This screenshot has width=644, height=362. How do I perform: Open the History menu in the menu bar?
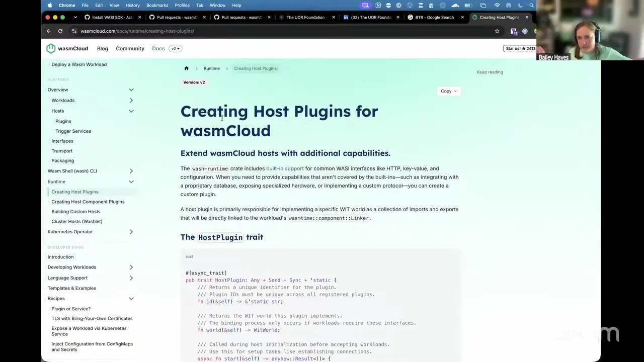[132, 5]
